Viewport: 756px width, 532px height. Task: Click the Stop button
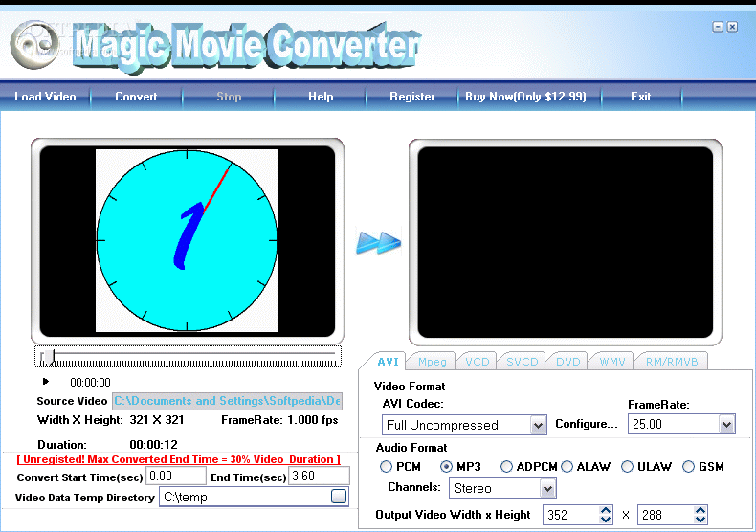(x=229, y=97)
